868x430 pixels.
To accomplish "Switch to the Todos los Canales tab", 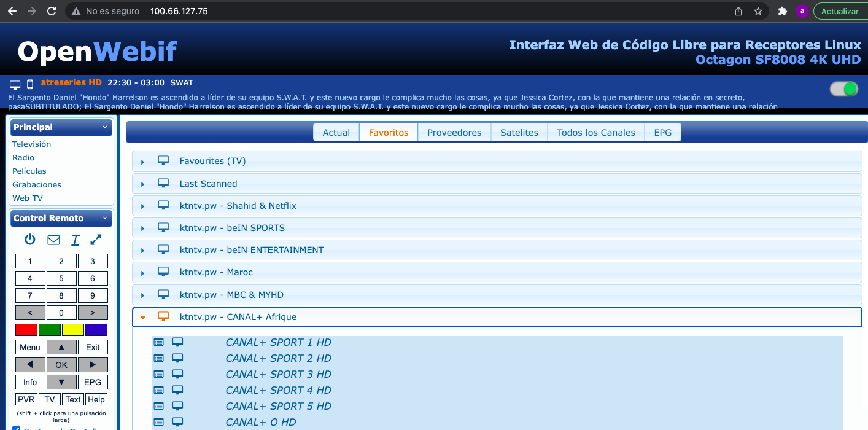I will (x=595, y=133).
